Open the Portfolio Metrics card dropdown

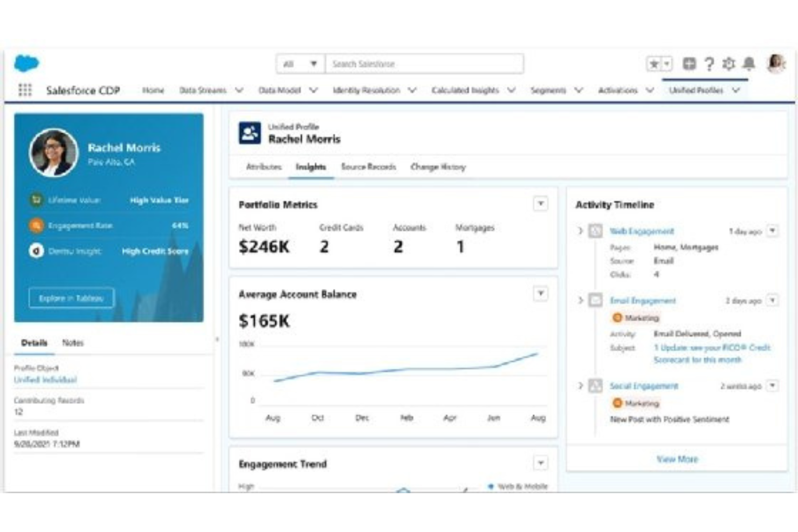pos(540,204)
